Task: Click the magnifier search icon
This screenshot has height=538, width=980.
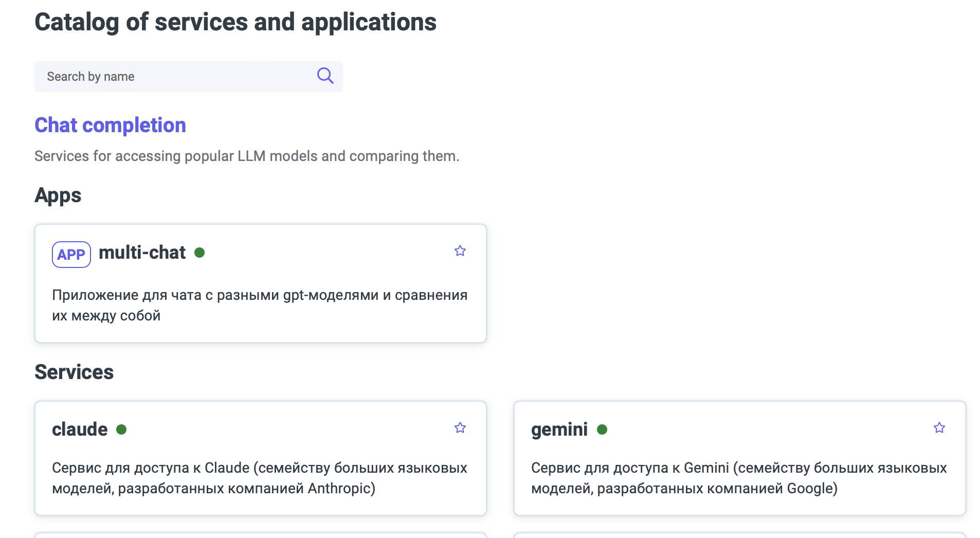Action: pos(325,76)
